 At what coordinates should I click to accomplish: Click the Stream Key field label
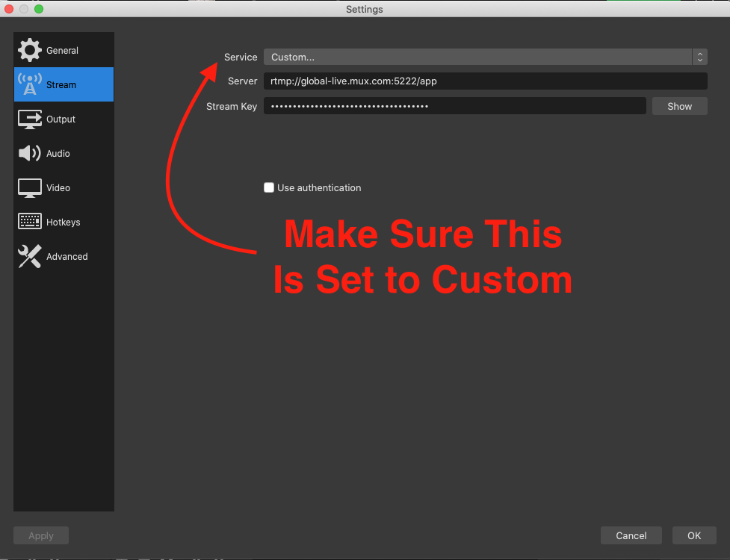232,106
